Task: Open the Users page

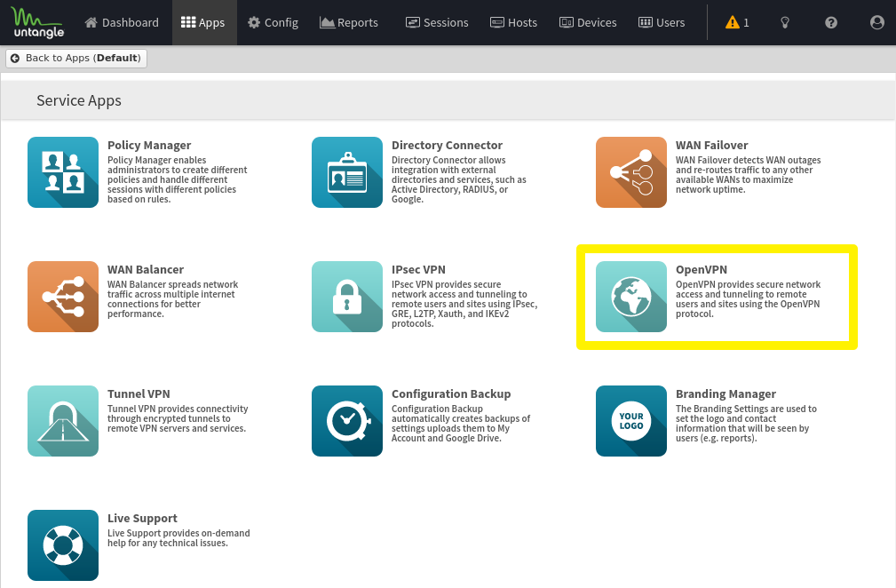Action: (662, 22)
